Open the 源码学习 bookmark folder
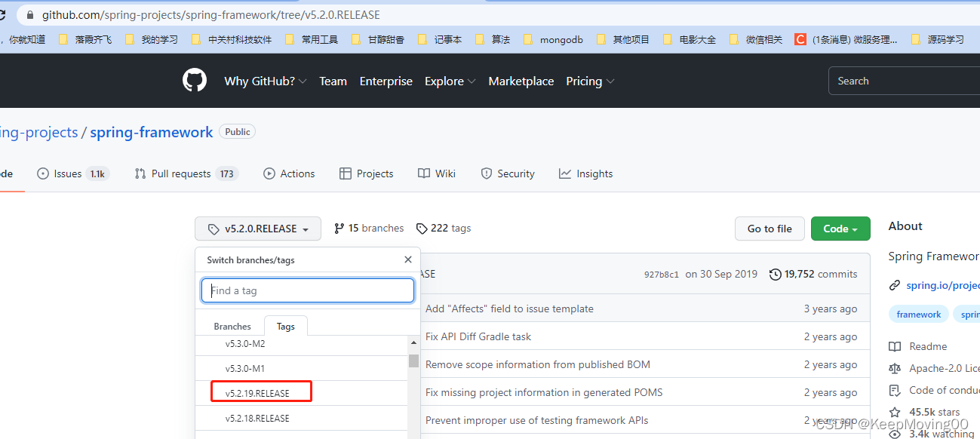This screenshot has width=980, height=439. click(x=937, y=39)
